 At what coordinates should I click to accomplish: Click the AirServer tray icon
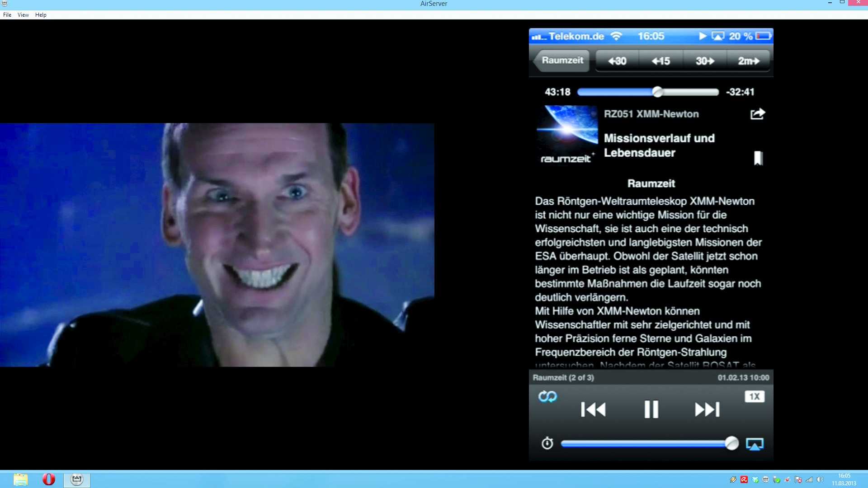click(766, 479)
